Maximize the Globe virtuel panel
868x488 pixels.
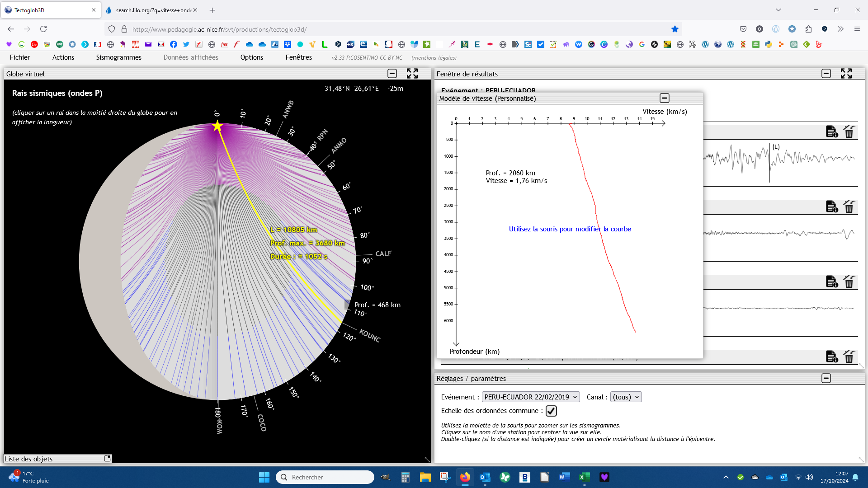click(412, 74)
